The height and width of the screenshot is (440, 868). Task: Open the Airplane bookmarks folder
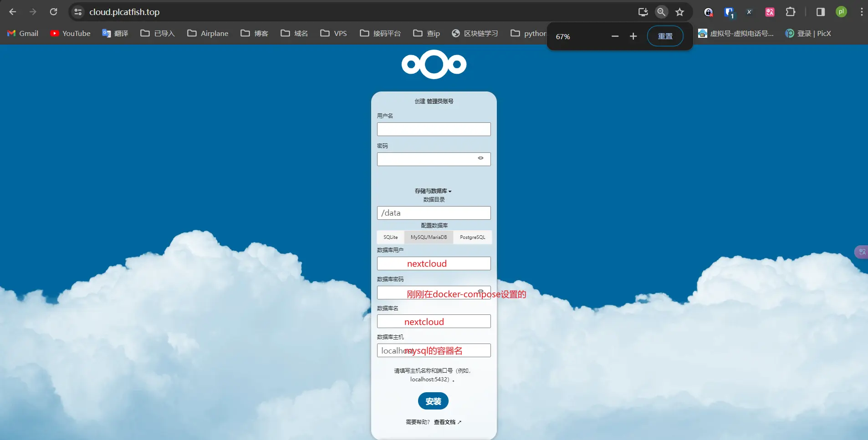(208, 33)
